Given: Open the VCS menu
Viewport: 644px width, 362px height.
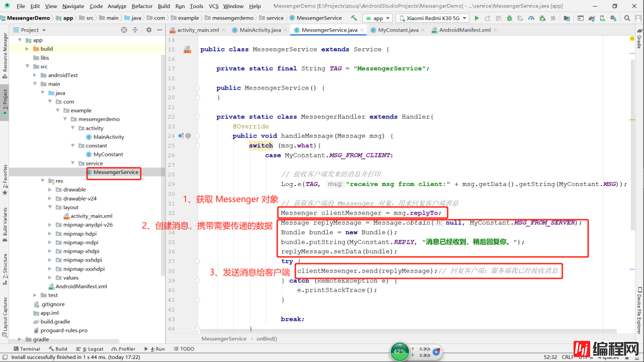Looking at the screenshot, I should coord(213,6).
